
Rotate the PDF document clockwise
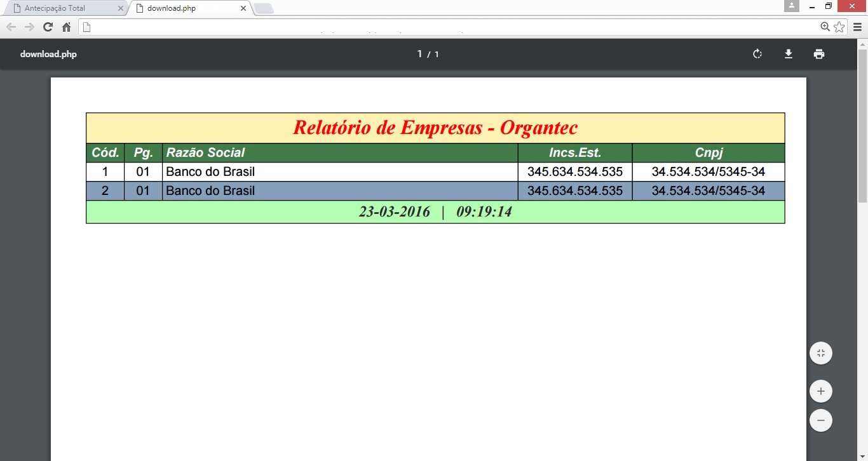[x=757, y=54]
